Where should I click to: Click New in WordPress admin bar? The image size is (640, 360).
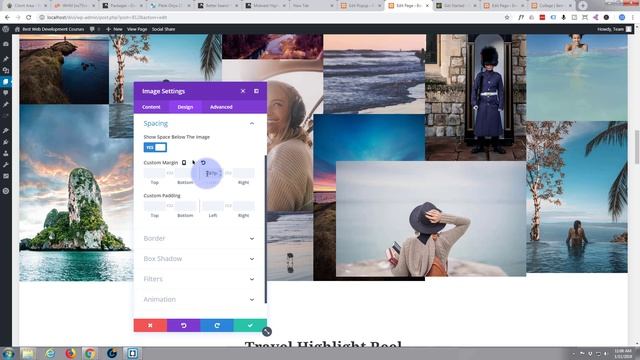(x=114, y=29)
